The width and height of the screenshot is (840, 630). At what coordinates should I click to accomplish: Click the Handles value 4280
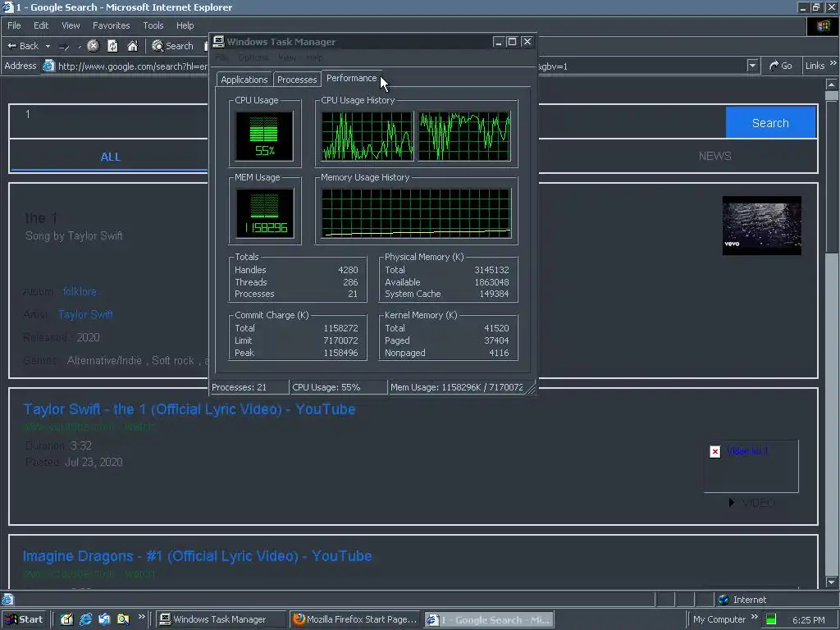(348, 270)
